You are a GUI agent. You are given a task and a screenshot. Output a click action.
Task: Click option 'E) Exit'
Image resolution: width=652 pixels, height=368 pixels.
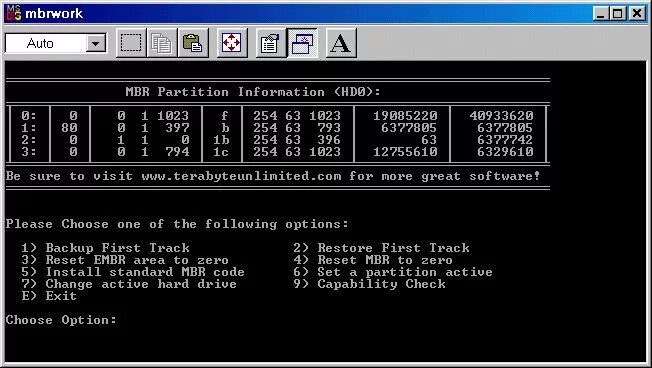click(x=49, y=296)
